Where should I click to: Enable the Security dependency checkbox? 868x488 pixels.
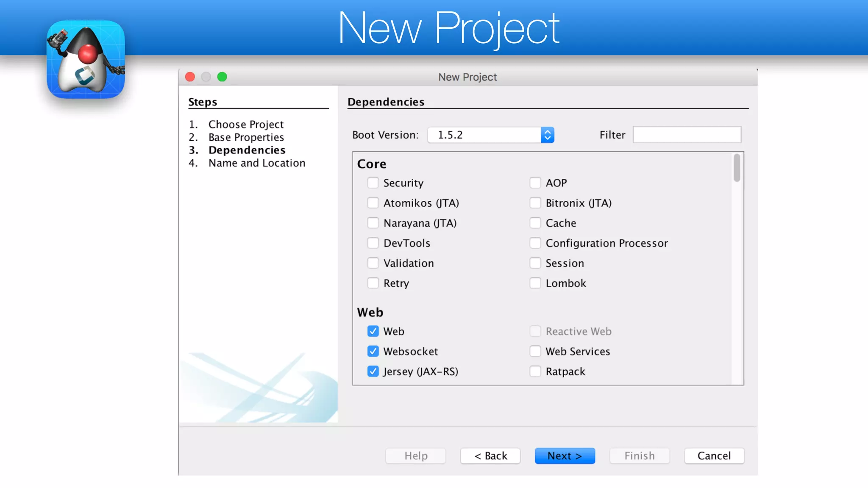click(x=373, y=183)
